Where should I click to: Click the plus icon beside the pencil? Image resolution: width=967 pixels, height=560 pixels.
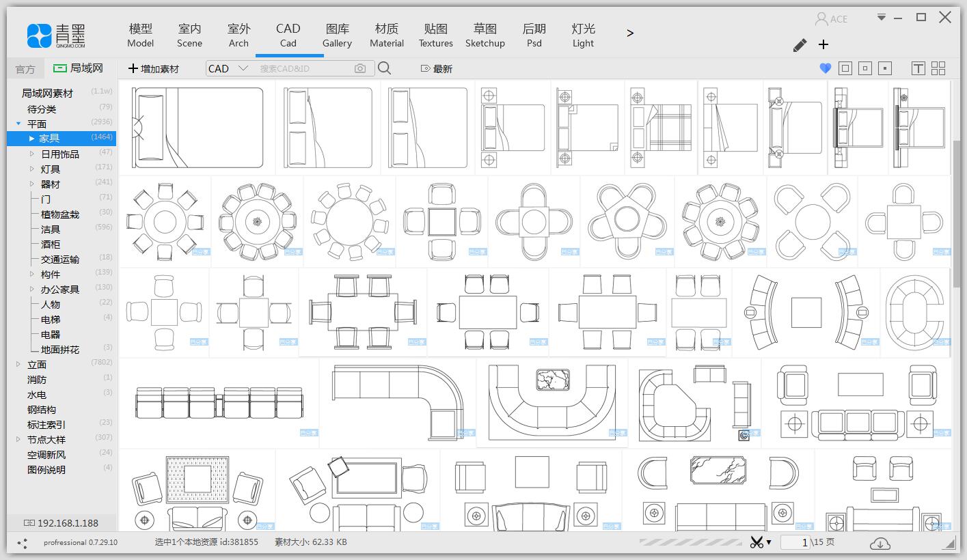point(823,44)
